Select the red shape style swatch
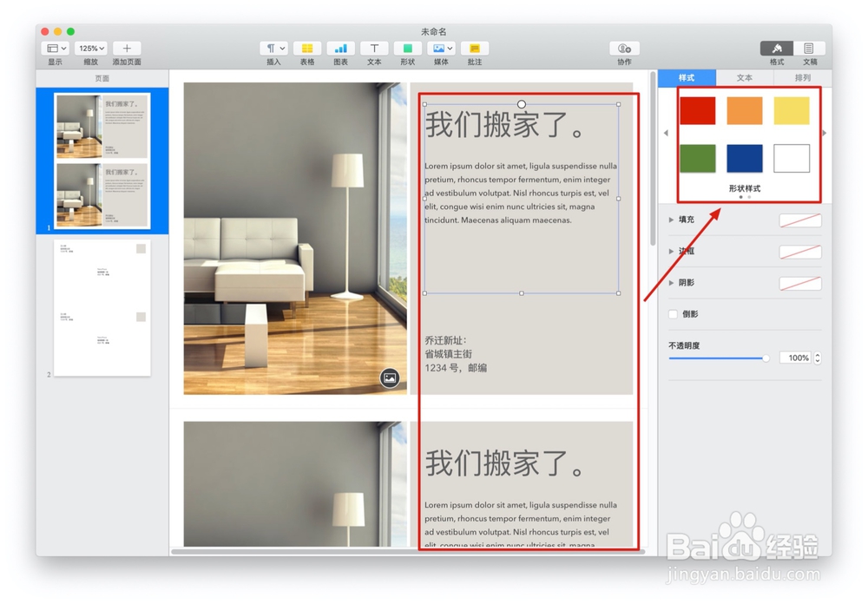868x604 pixels. (698, 110)
